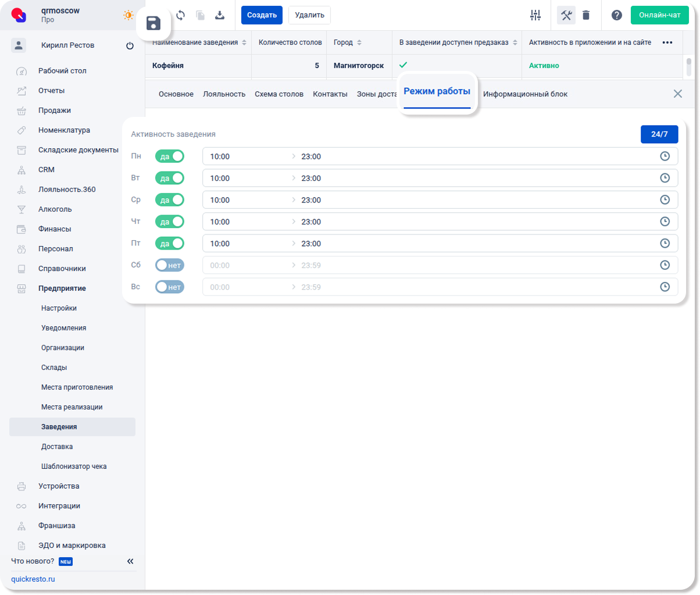Click the trash bin icon in top bar
This screenshot has width=700, height=595.
coord(586,15)
